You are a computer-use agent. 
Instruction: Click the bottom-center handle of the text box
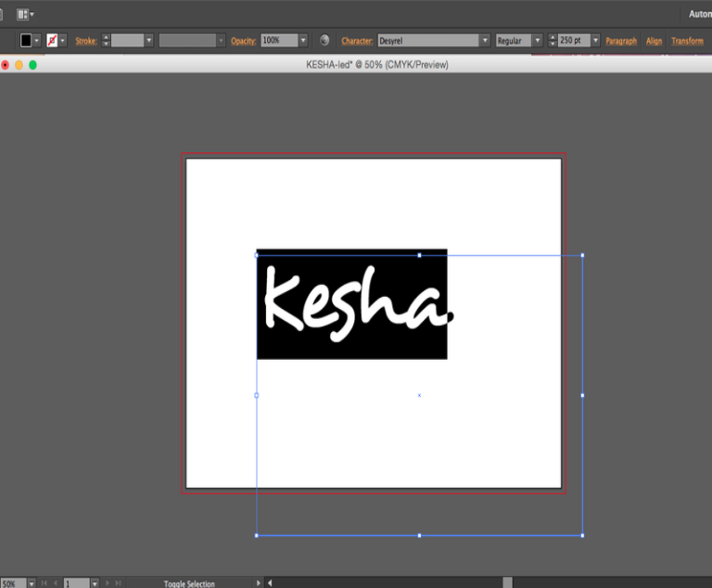(419, 535)
